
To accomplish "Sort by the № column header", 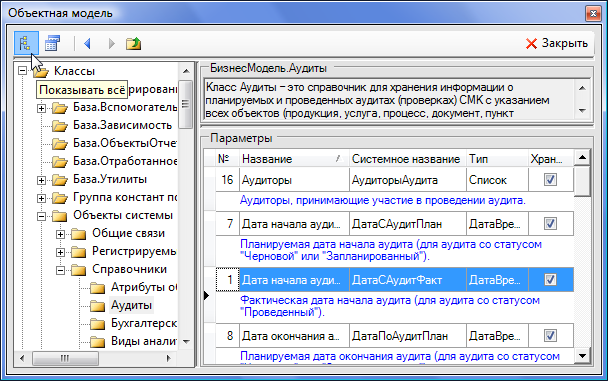I will point(227,159).
